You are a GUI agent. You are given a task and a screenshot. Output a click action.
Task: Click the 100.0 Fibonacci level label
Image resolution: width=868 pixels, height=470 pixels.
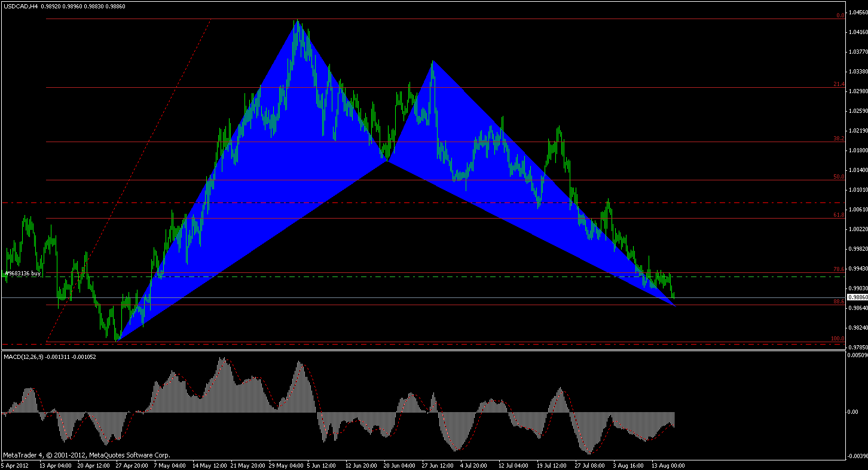[838, 339]
